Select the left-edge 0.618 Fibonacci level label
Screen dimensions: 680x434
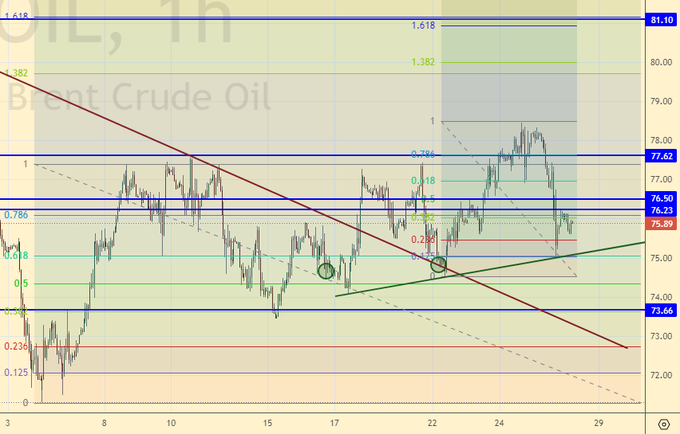[15, 256]
